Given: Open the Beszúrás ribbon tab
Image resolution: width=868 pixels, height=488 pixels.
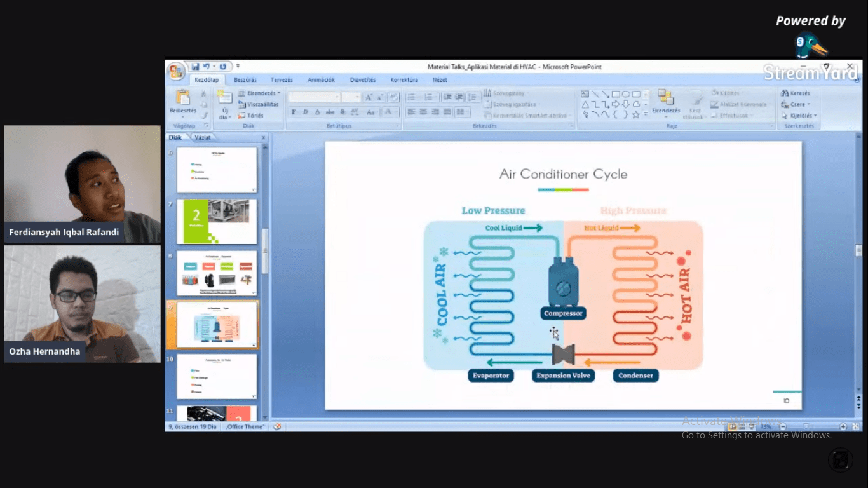Looking at the screenshot, I should [245, 80].
